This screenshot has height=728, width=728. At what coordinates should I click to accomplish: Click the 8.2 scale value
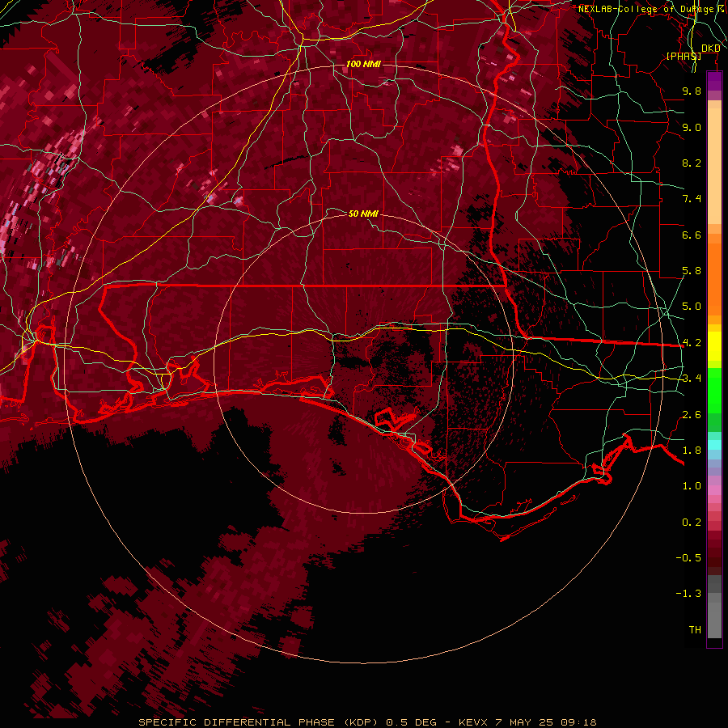[692, 163]
